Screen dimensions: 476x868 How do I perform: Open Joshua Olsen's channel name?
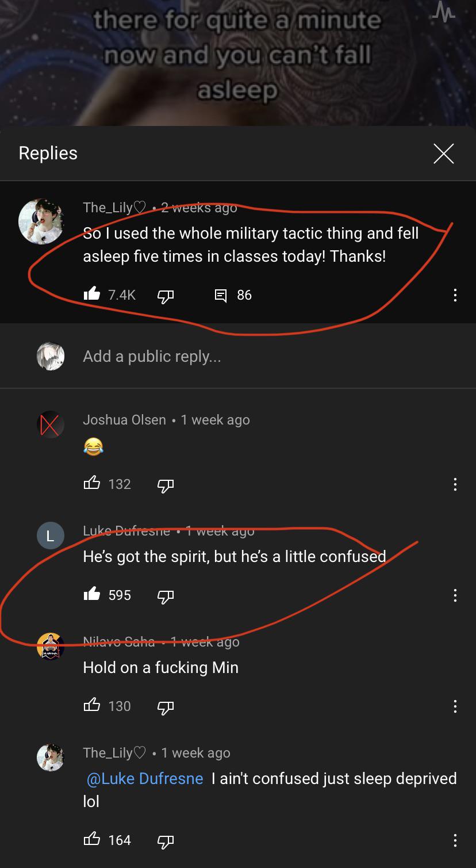pos(124,420)
